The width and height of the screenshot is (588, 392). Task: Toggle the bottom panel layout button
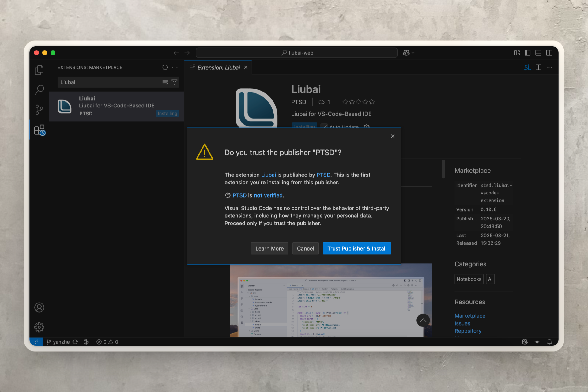(538, 53)
